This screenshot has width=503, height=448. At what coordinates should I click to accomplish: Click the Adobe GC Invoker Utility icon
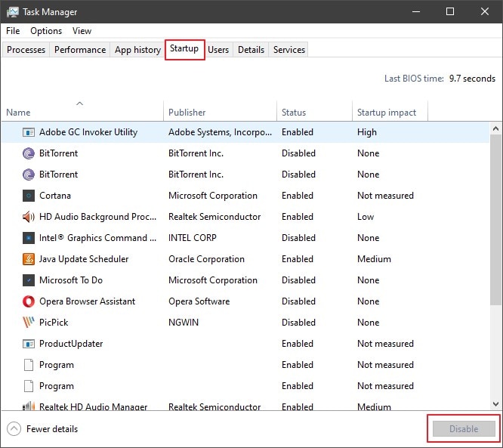point(29,132)
